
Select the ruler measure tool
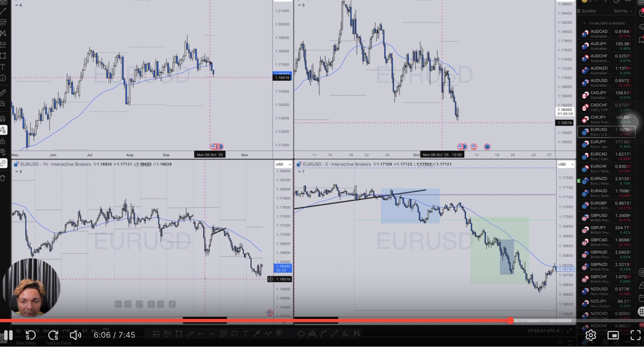tap(3, 92)
